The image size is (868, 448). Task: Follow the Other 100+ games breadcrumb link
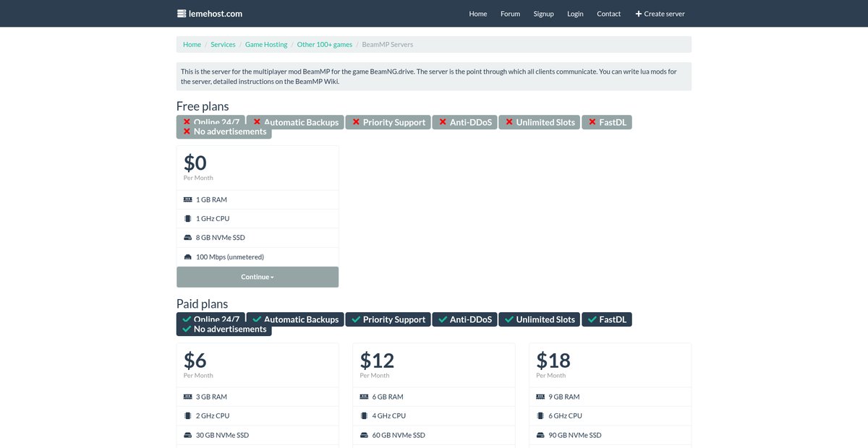click(325, 45)
